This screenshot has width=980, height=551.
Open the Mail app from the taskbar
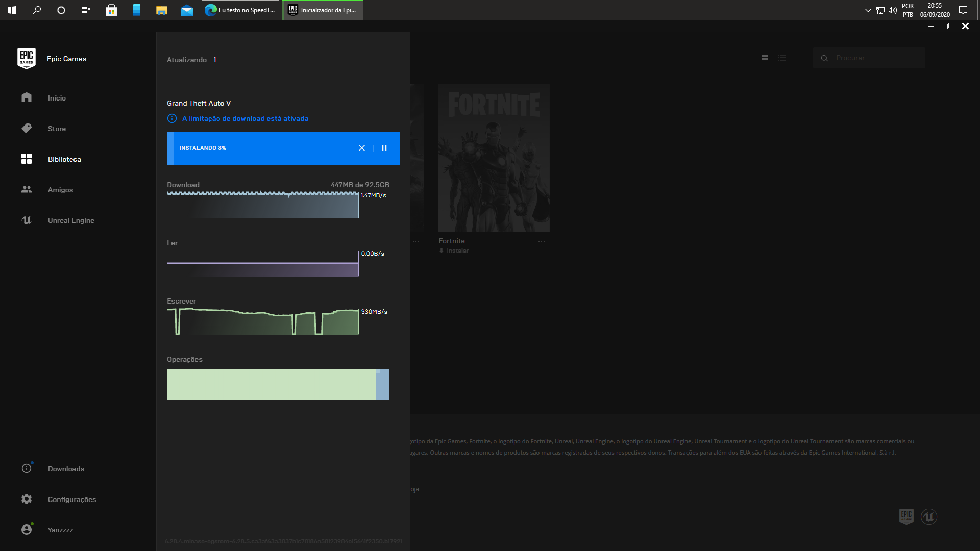pyautogui.click(x=187, y=10)
